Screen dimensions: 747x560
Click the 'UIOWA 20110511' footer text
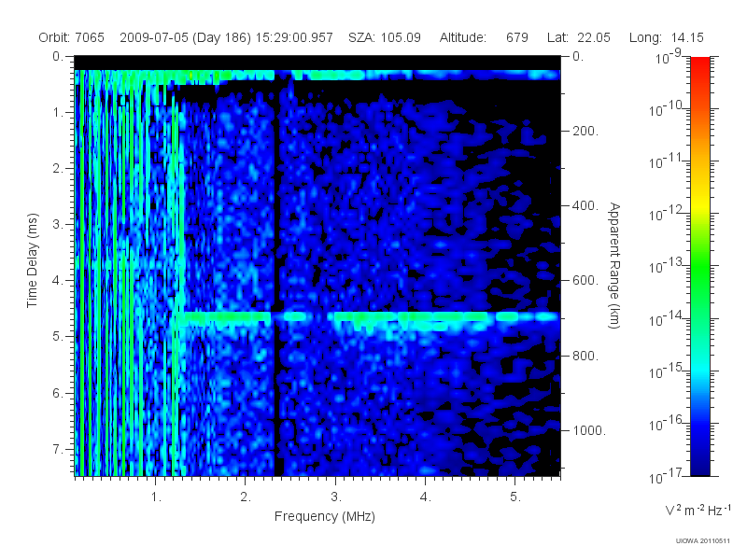[x=702, y=541]
